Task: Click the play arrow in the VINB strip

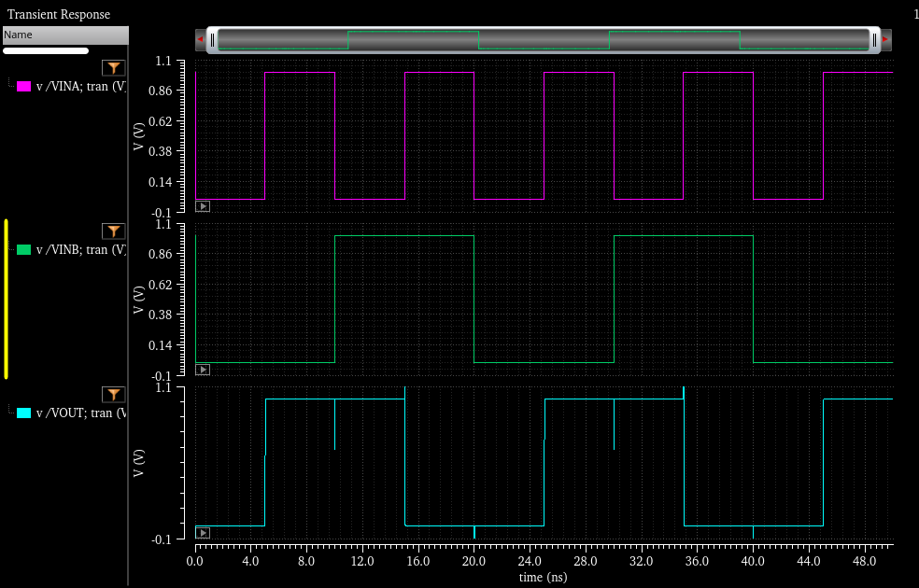Action: 203,370
